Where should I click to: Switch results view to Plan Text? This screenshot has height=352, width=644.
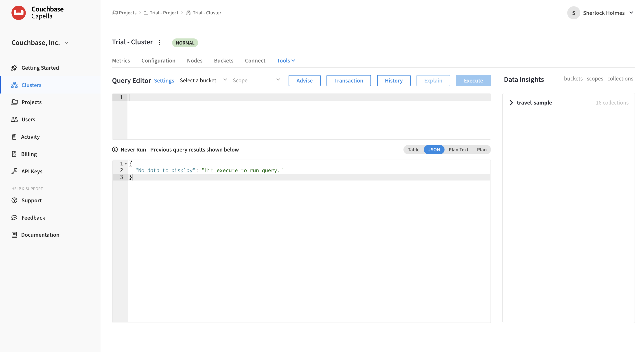458,149
